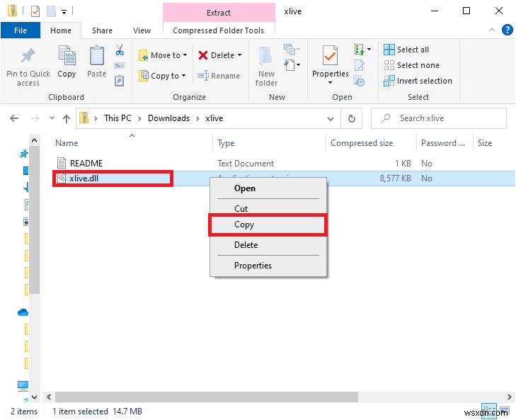Click the Select all button

[406, 50]
